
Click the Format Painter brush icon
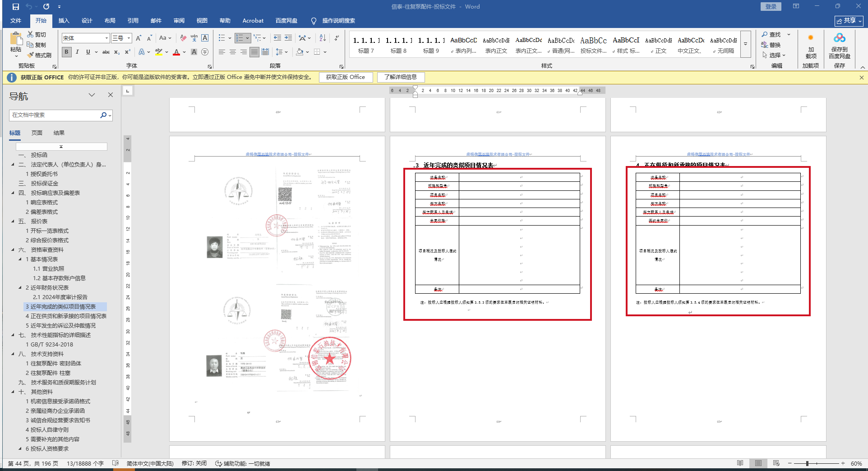[x=31, y=55]
